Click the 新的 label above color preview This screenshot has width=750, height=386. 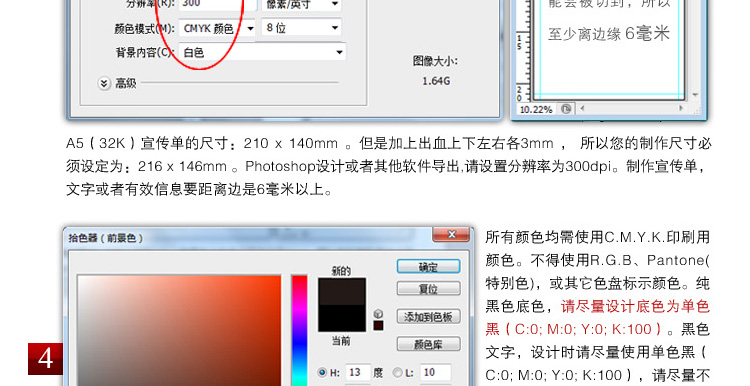point(341,271)
